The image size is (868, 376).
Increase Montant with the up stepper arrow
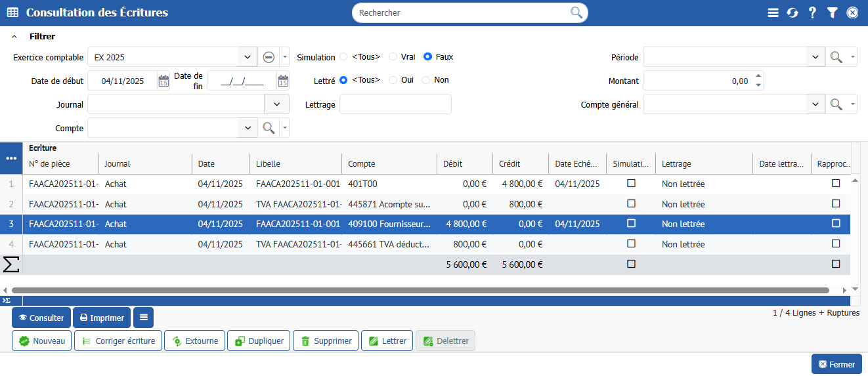(x=758, y=76)
